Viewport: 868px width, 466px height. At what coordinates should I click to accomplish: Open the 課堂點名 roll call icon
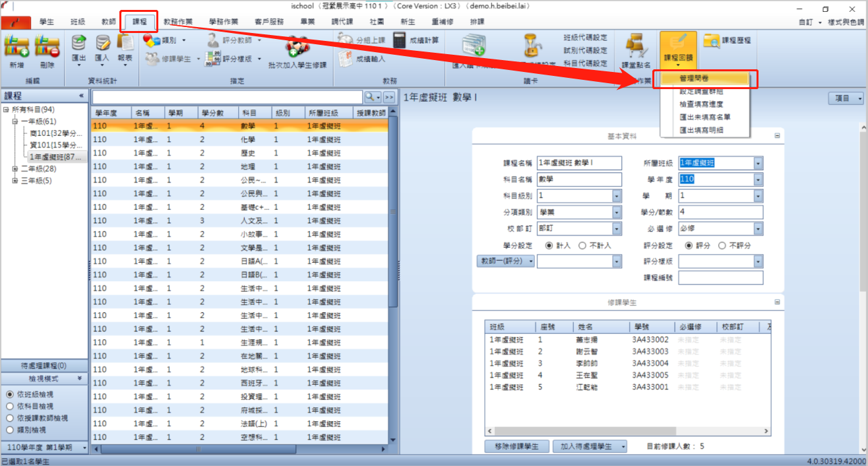[636, 46]
